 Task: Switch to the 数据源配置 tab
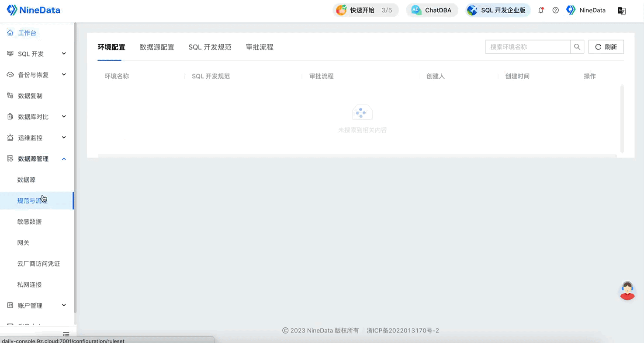tap(157, 47)
